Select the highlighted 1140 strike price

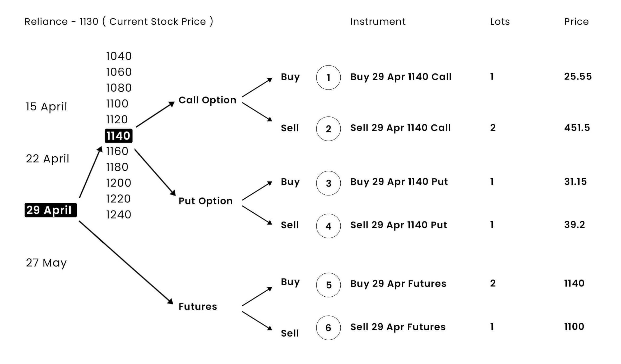(118, 136)
